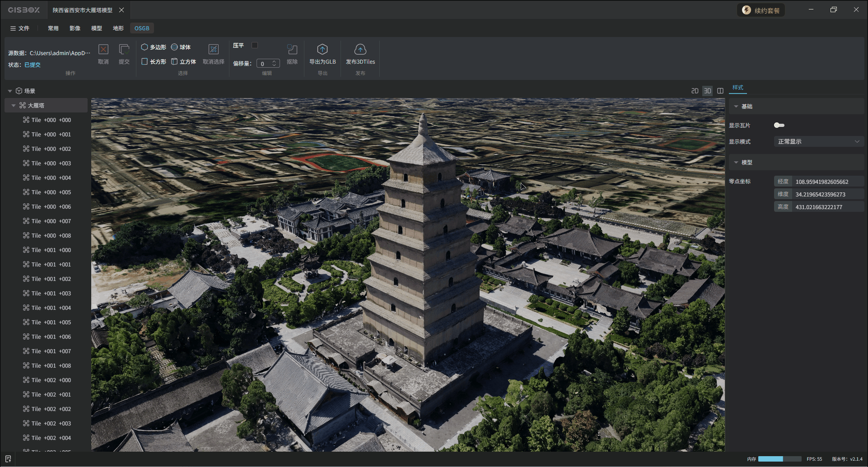
Task: Collapse the 大雁塔 tree node
Action: [14, 105]
